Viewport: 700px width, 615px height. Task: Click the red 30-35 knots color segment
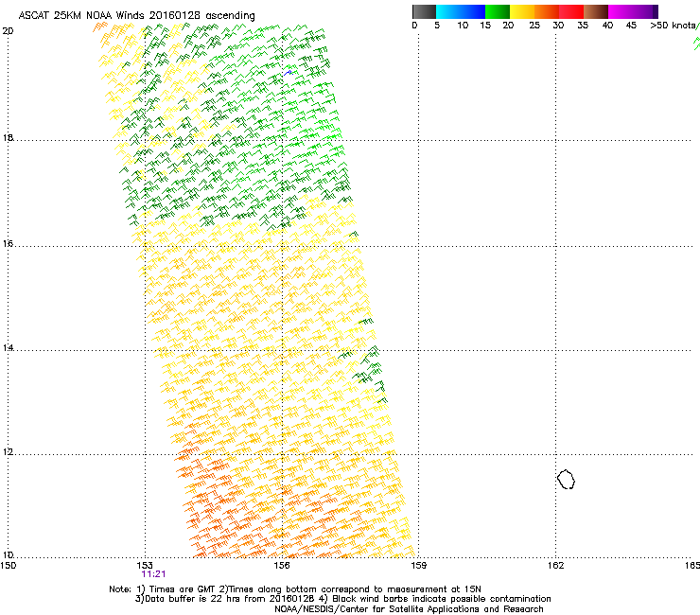tap(571, 11)
